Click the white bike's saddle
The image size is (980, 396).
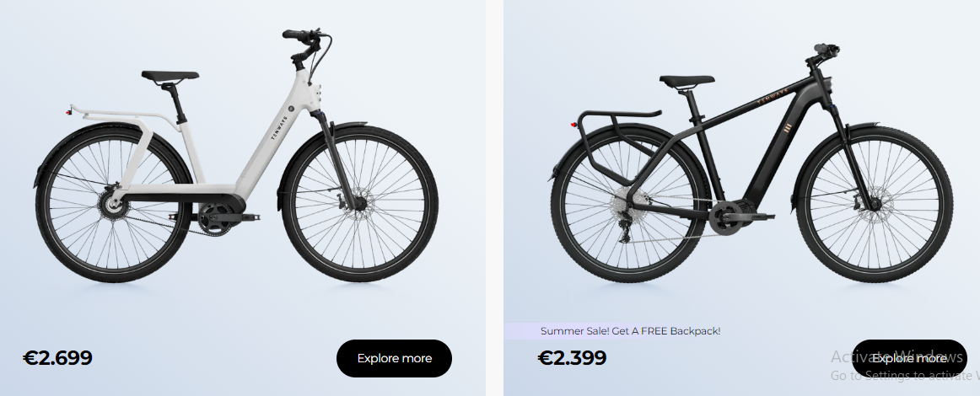(x=170, y=76)
